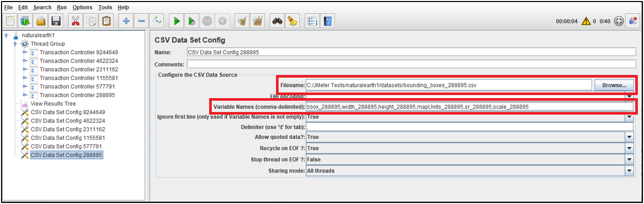Click the remote engine icon at far right
This screenshot has height=204, width=644.
(633, 21)
